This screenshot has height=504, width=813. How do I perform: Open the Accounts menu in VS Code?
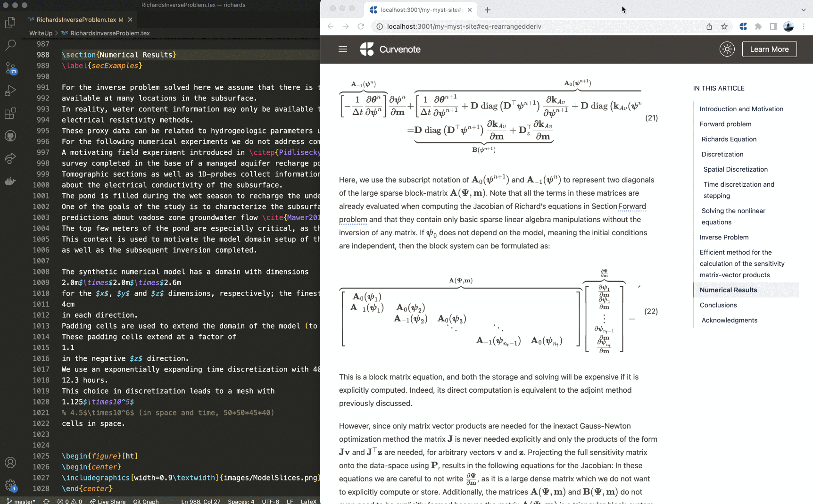coord(10,463)
